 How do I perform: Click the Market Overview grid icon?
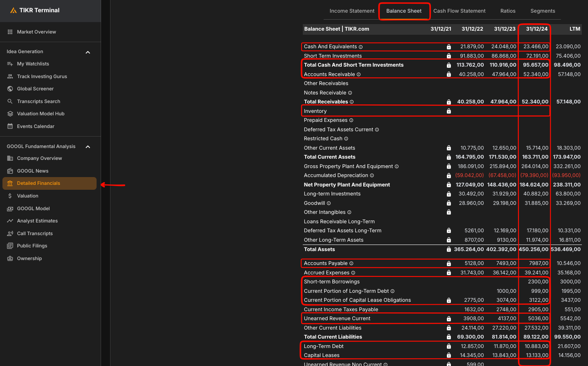point(10,32)
